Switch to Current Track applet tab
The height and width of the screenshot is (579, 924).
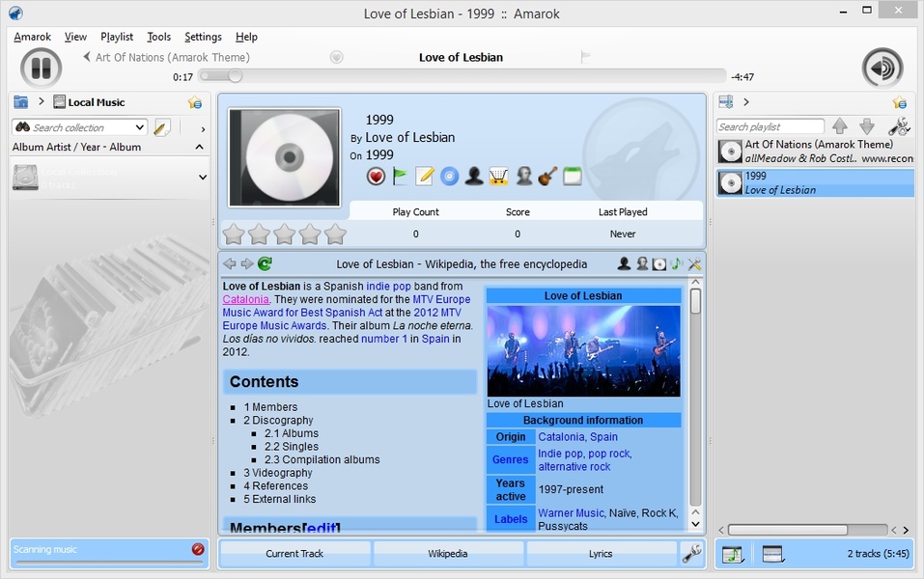point(294,554)
